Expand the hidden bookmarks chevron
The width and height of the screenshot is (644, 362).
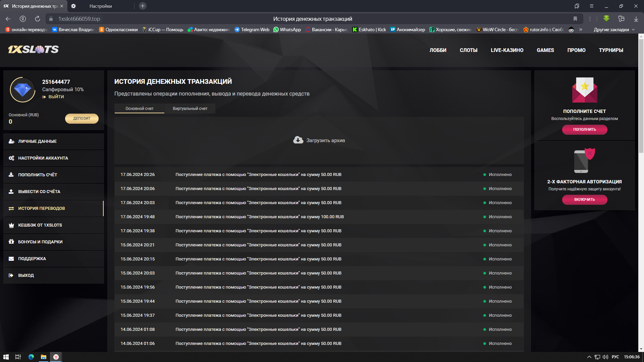pyautogui.click(x=581, y=29)
